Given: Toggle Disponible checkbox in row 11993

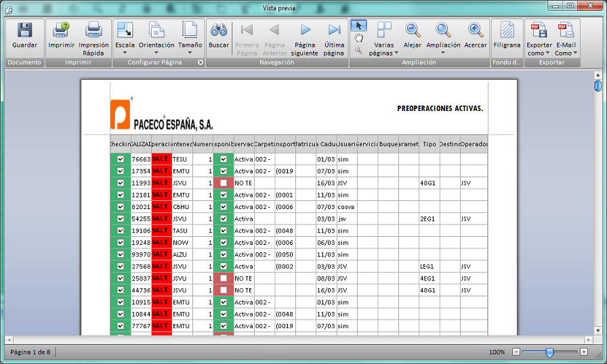Looking at the screenshot, I should (x=224, y=183).
